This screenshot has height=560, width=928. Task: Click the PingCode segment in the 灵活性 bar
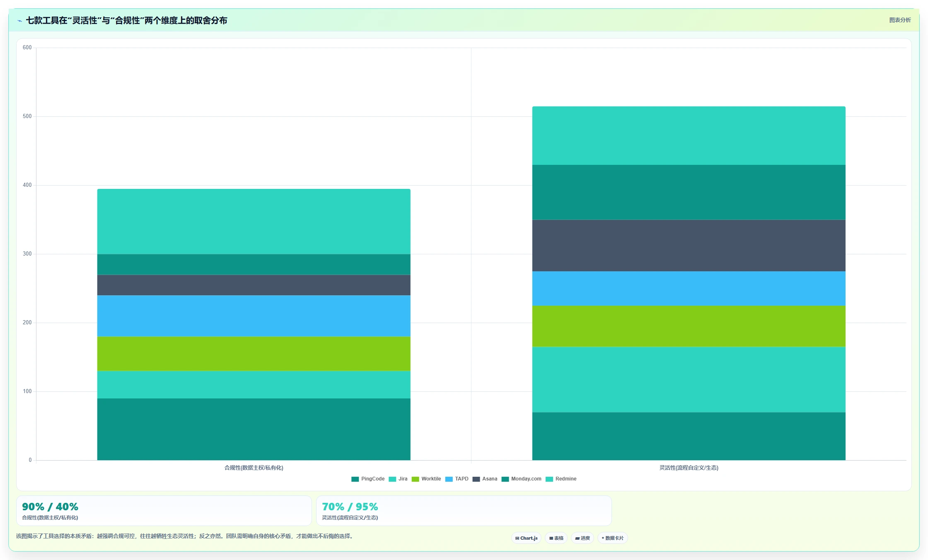[689, 436]
